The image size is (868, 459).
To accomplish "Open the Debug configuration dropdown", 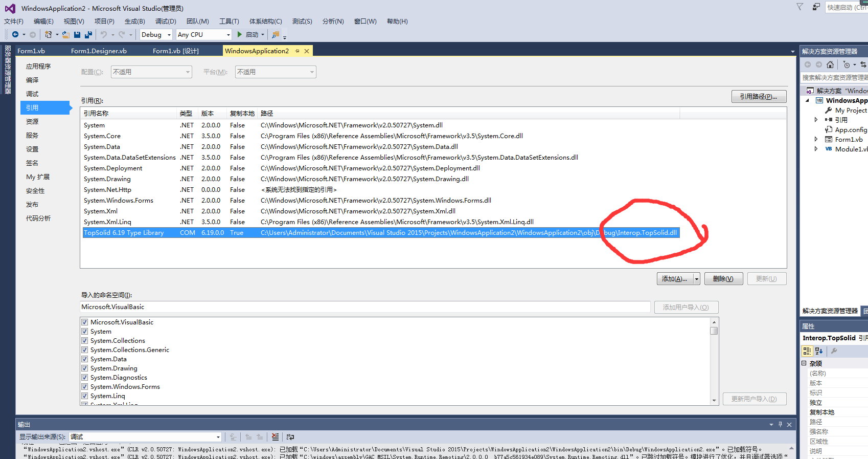I will coord(156,34).
